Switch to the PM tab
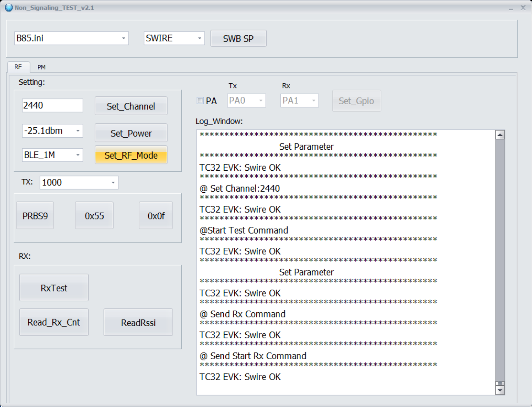 coord(41,67)
